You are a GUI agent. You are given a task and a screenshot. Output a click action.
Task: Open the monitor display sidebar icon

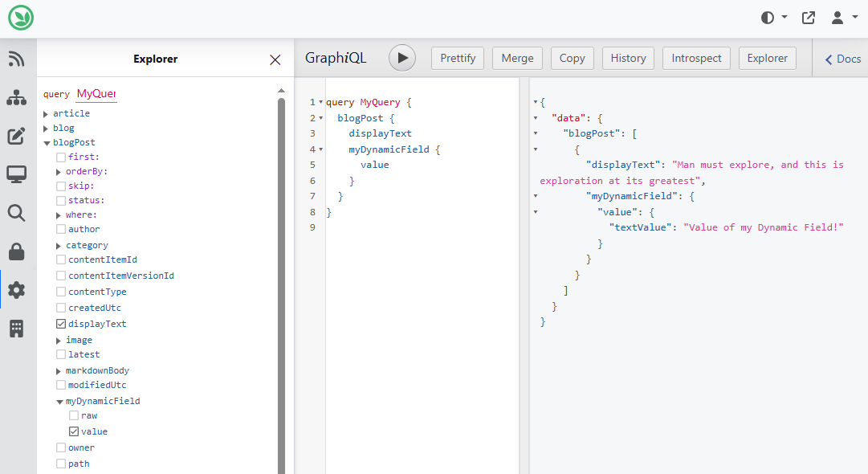(17, 174)
